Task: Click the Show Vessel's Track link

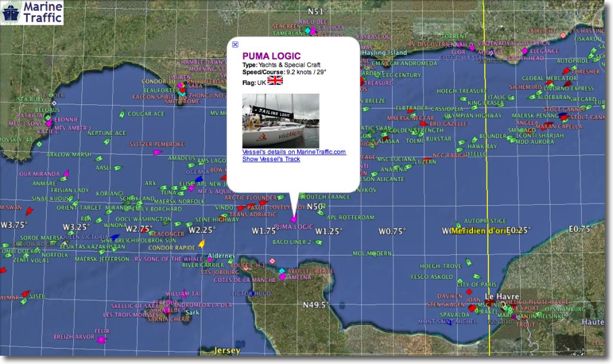Action: point(271,159)
